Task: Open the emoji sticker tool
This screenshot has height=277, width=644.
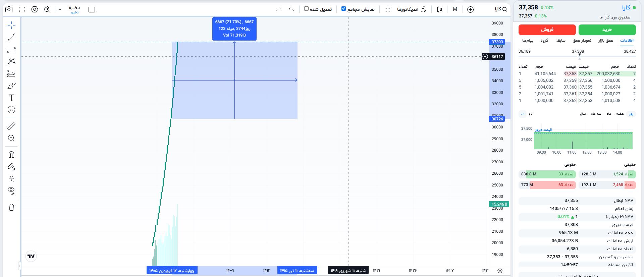Action: [11, 110]
